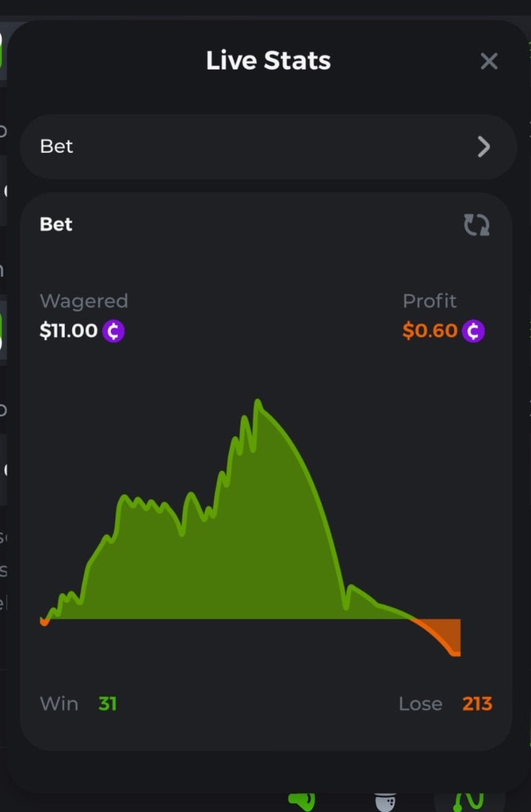Click the Wagered label
531x812 pixels.
click(84, 301)
